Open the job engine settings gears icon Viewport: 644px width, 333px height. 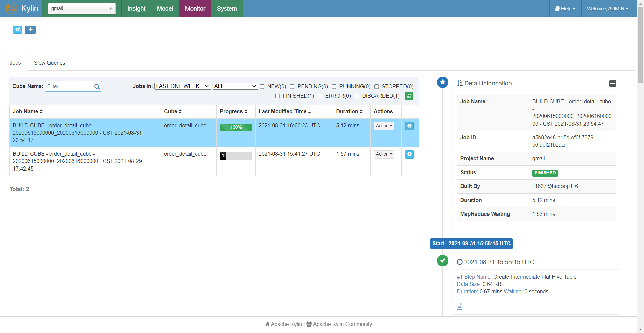18,30
